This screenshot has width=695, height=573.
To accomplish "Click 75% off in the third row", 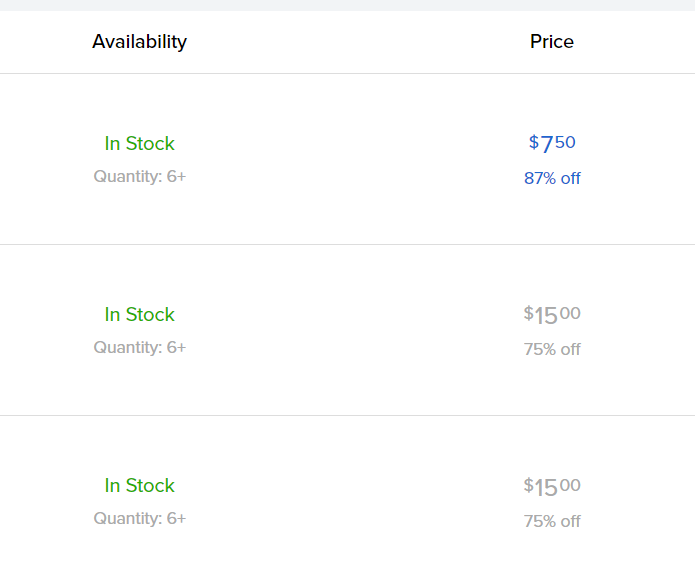I will 552,522.
